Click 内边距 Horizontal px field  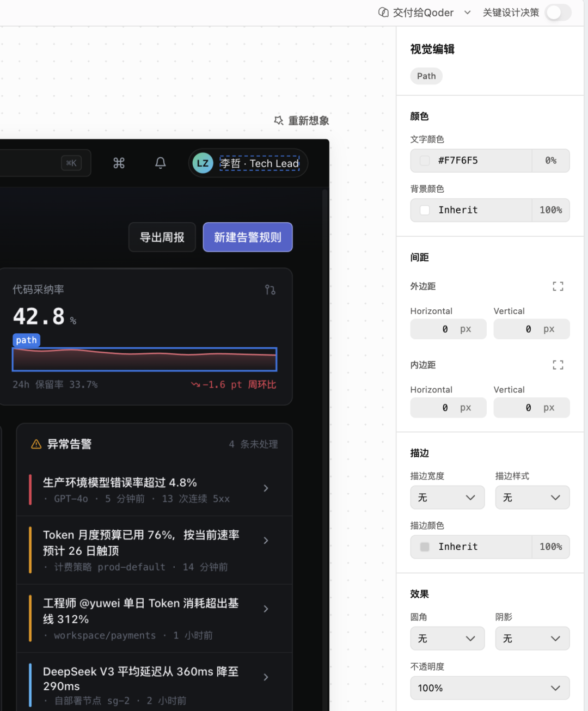(449, 408)
